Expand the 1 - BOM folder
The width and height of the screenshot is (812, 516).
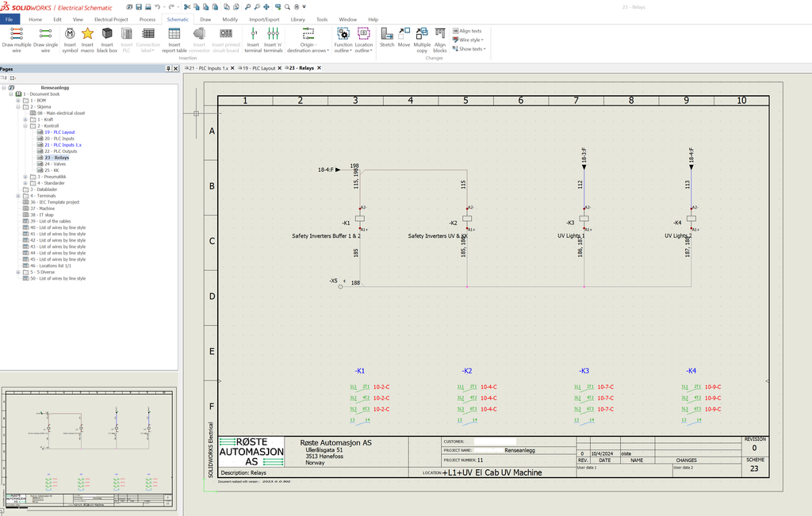[x=18, y=101]
